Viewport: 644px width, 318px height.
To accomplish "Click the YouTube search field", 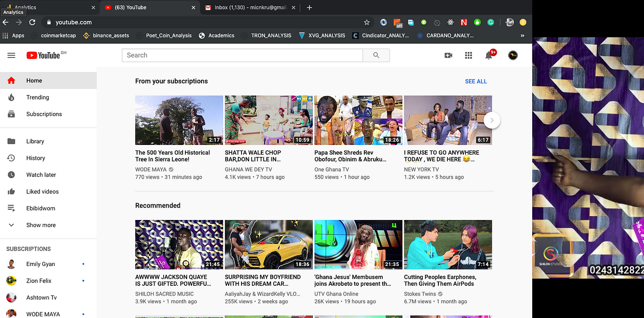I will [x=242, y=55].
